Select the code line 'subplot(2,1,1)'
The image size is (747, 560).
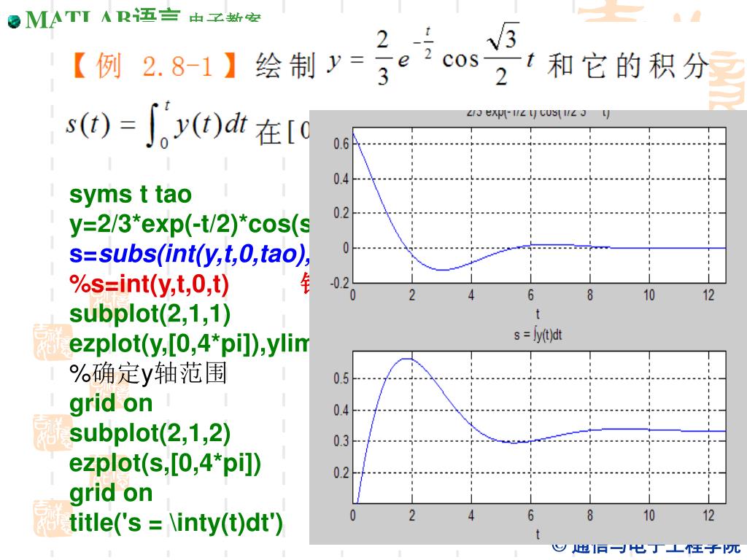pos(150,314)
